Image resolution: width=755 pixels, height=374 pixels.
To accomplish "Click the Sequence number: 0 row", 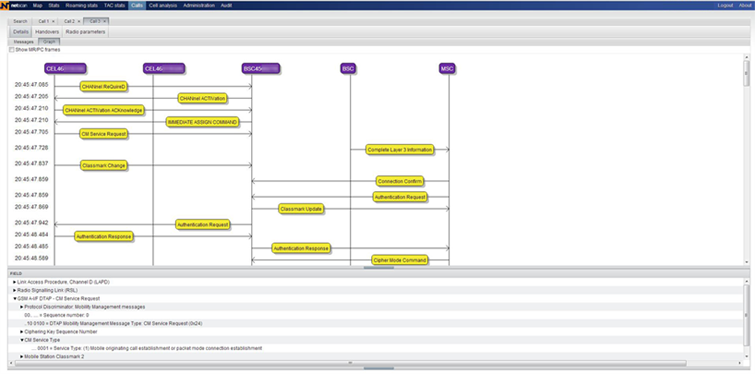I will click(x=376, y=315).
